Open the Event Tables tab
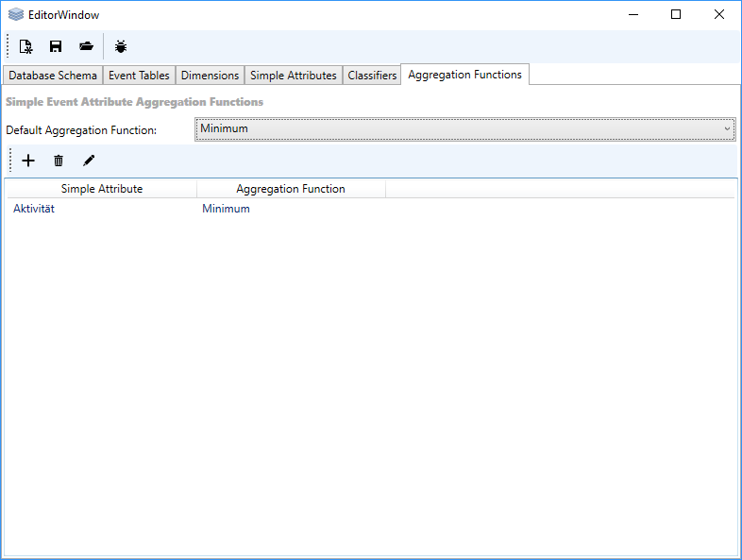Screen dimensions: 742x560 [139, 76]
